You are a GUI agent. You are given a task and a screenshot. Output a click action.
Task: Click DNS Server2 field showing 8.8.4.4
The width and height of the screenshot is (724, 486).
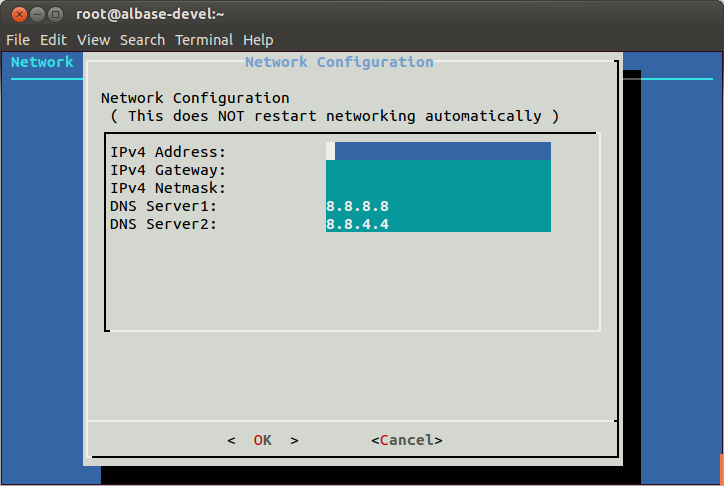click(438, 223)
